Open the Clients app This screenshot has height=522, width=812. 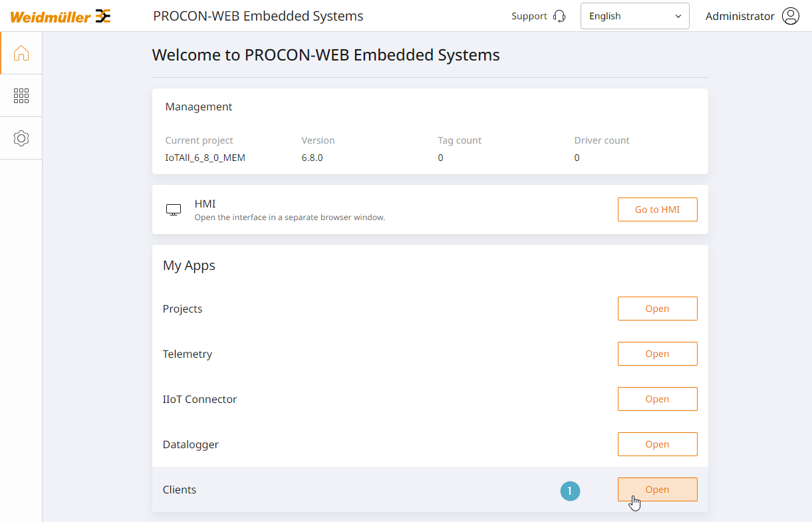click(x=658, y=489)
